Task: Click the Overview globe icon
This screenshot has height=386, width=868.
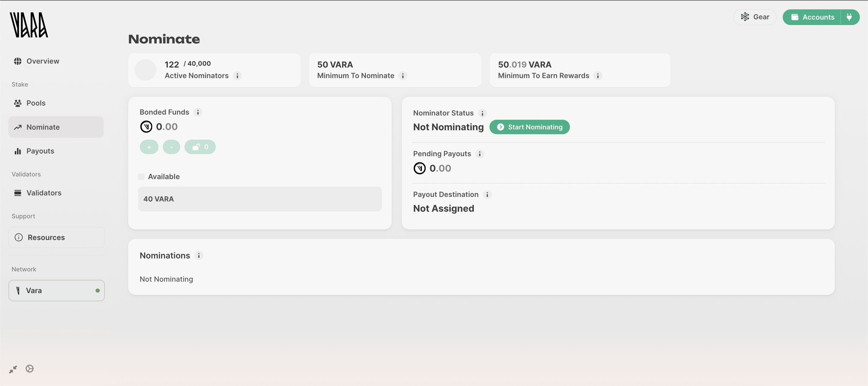Action: click(x=18, y=61)
